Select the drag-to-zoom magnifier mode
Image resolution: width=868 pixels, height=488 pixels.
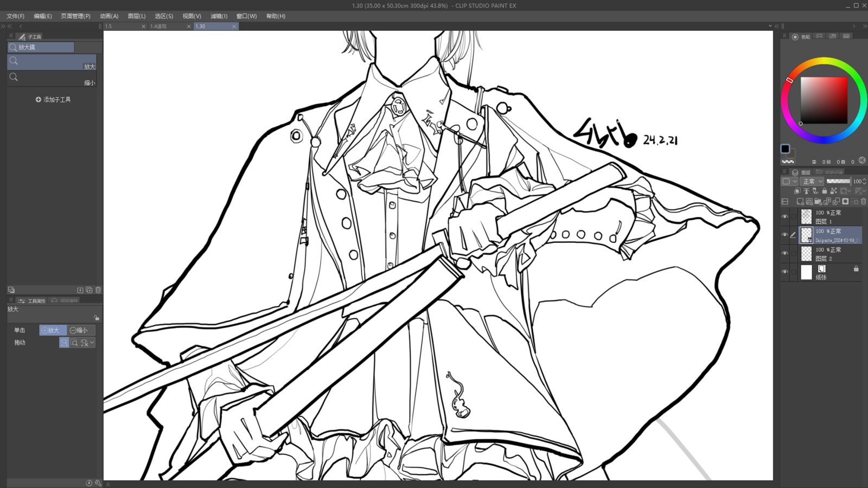(64, 343)
